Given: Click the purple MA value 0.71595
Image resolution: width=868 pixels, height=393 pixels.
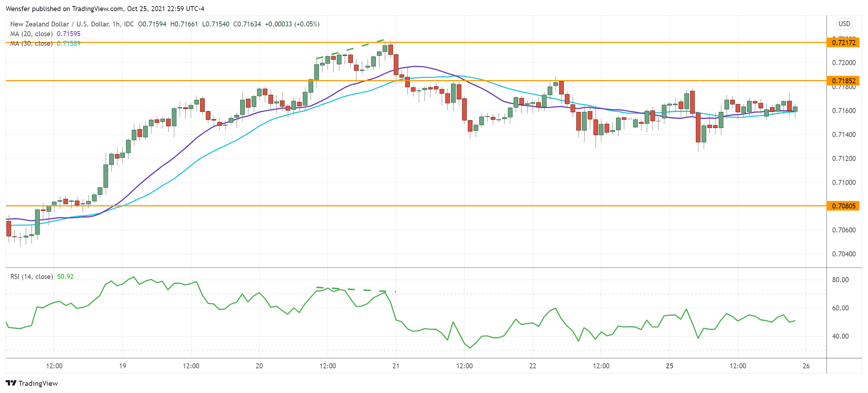Looking at the screenshot, I should [69, 34].
